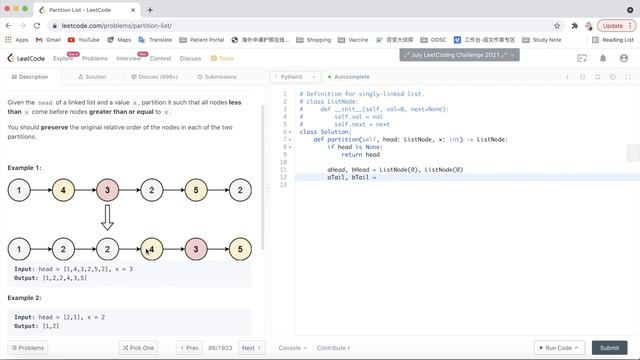Screen dimensions: 640x360
Task: Click the Chrome Update button
Action: click(617, 26)
